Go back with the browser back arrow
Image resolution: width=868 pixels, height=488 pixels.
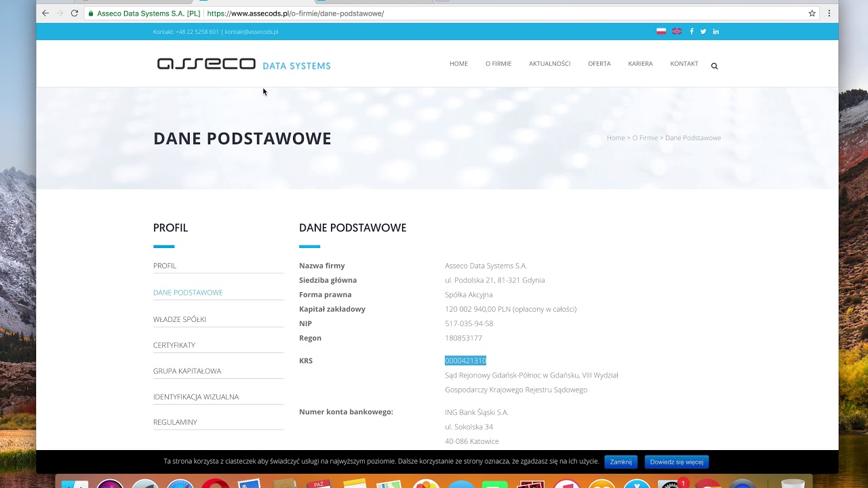pos(45,13)
